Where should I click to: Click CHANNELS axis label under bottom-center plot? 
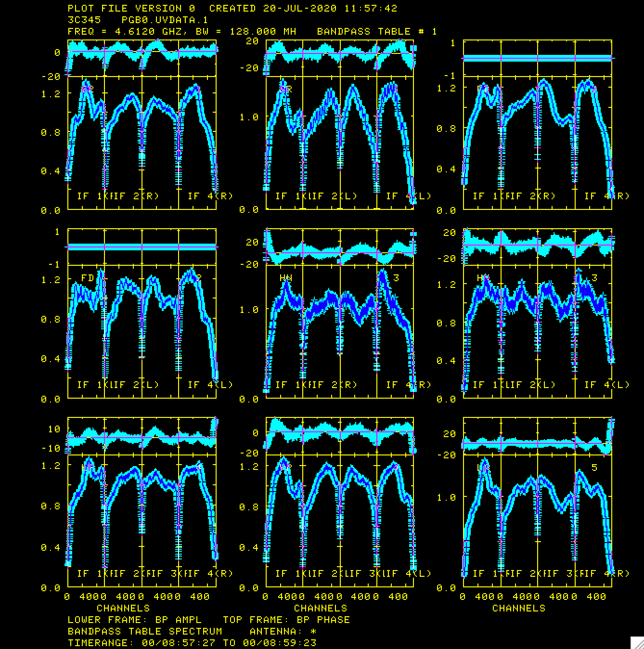point(321,608)
